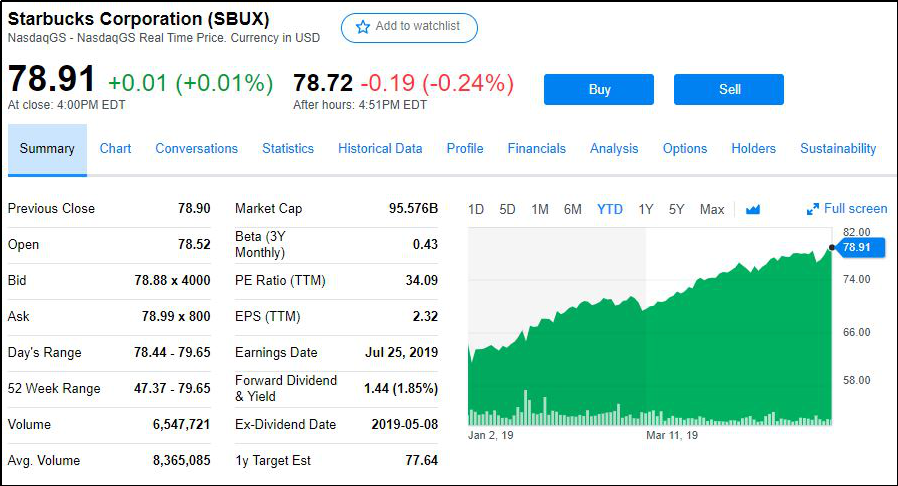Show the 5Y chart range
The height and width of the screenshot is (486, 898).
677,209
